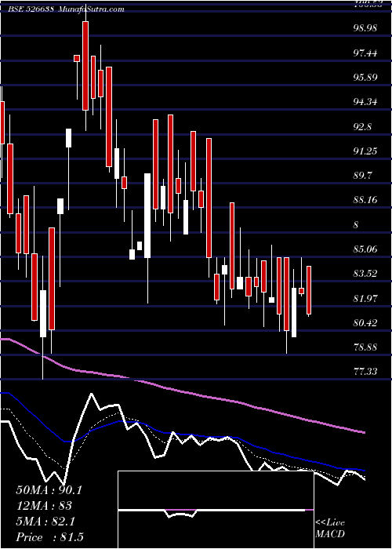Viewport: 392px width, 549px height.
Task: Click the 94.34 price axis label
Action: [365, 102]
